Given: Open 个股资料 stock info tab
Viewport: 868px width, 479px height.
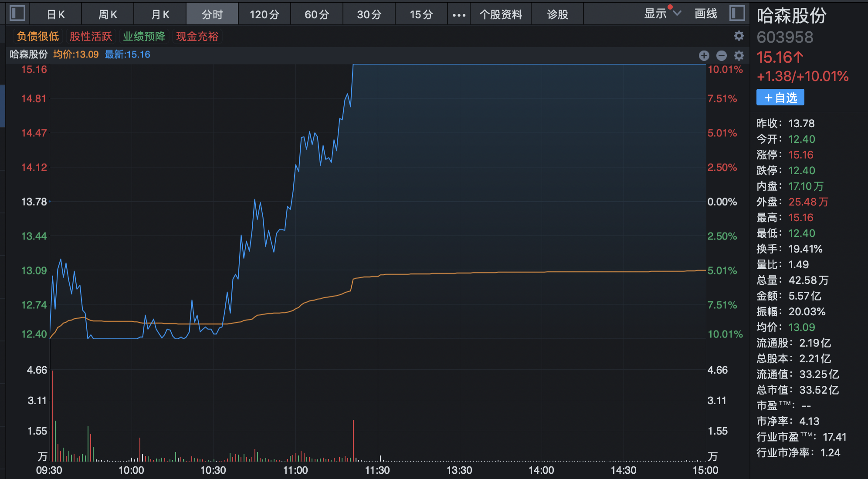Looking at the screenshot, I should coord(501,15).
